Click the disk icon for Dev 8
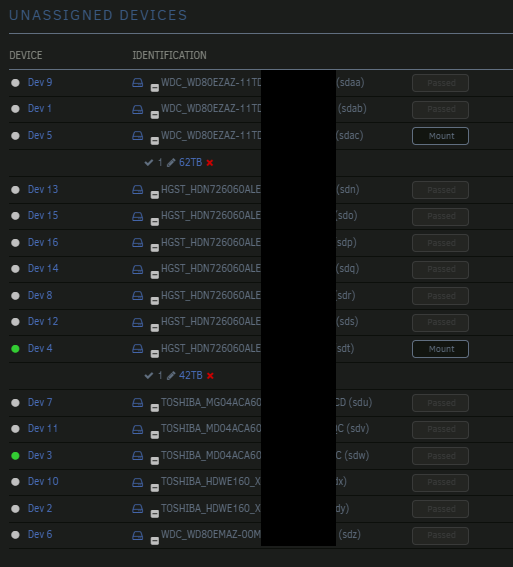Image resolution: width=513 pixels, height=567 pixels. pos(137,296)
